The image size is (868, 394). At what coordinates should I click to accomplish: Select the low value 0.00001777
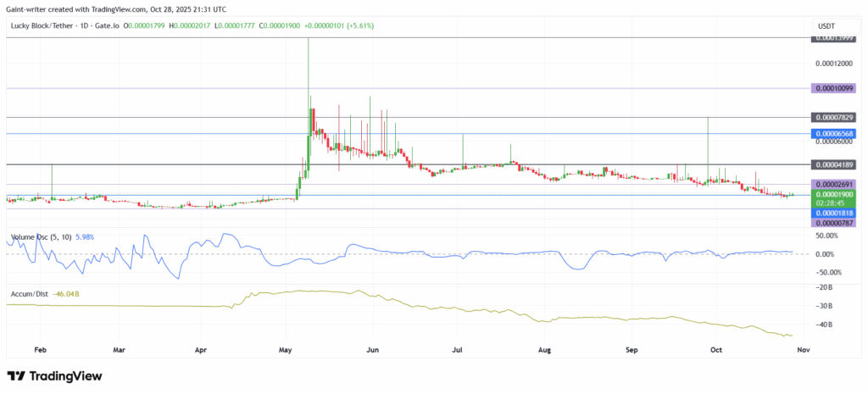pyautogui.click(x=237, y=25)
